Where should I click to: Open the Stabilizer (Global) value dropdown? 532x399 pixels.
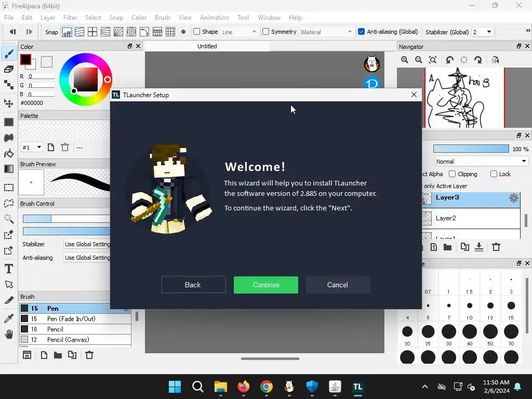pyautogui.click(x=483, y=32)
